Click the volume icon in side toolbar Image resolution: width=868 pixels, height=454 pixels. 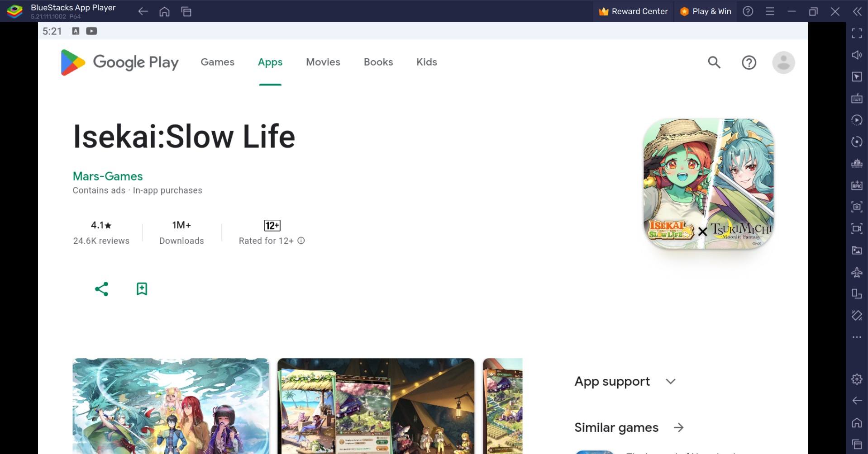point(857,55)
